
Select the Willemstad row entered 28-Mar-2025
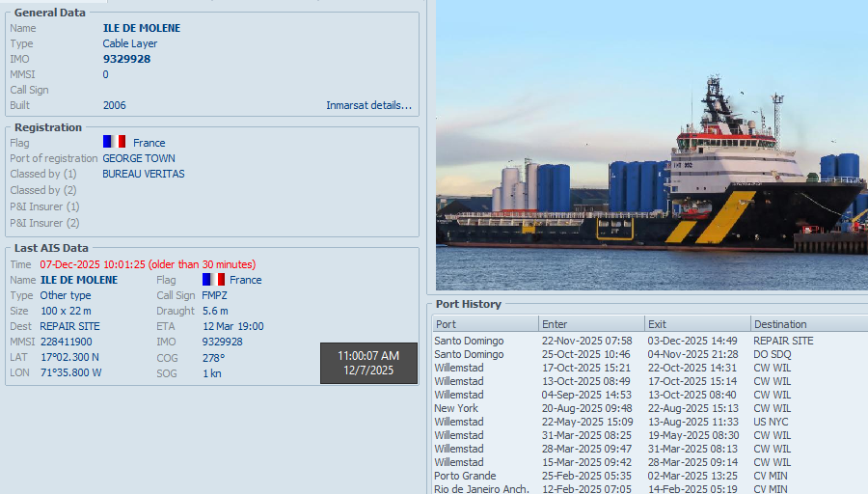(650, 449)
